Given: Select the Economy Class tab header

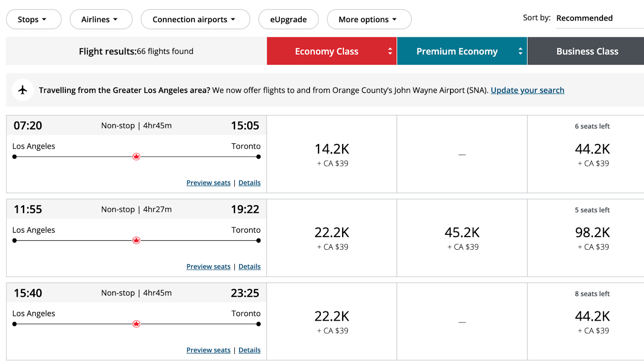Looking at the screenshot, I should tap(332, 51).
